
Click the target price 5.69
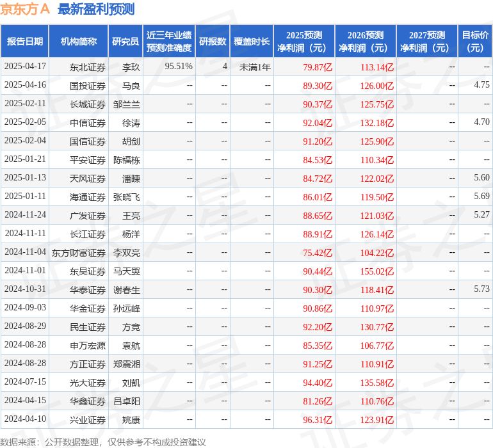pos(481,196)
